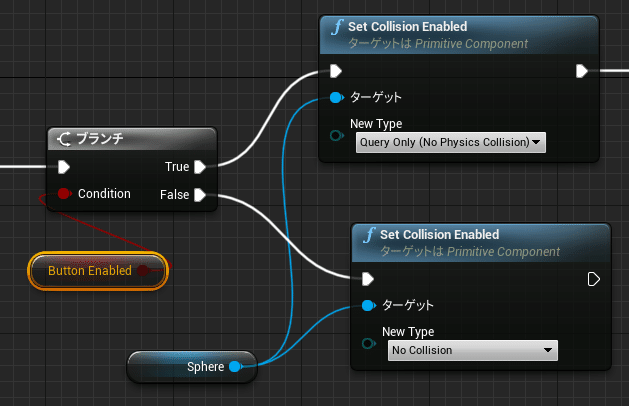The width and height of the screenshot is (629, 406).
Task: Click the New Type pin beside Query Only
Action: point(336,136)
